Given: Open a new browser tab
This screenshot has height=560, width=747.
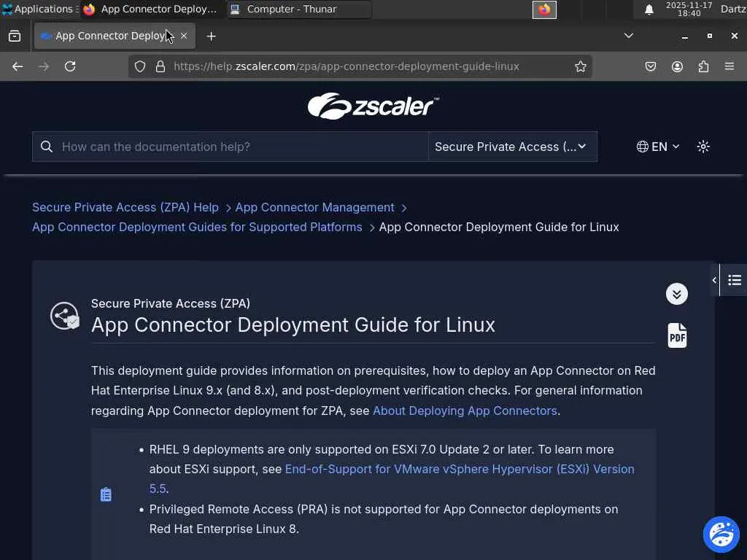Looking at the screenshot, I should coord(211,36).
